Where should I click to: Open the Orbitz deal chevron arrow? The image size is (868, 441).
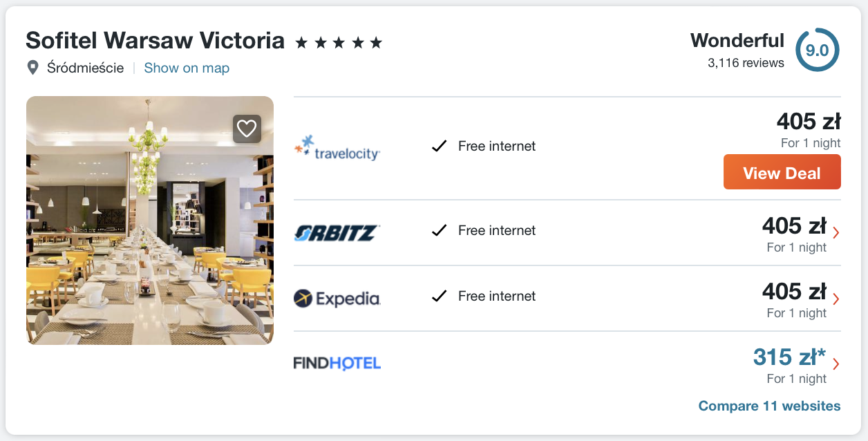[836, 233]
